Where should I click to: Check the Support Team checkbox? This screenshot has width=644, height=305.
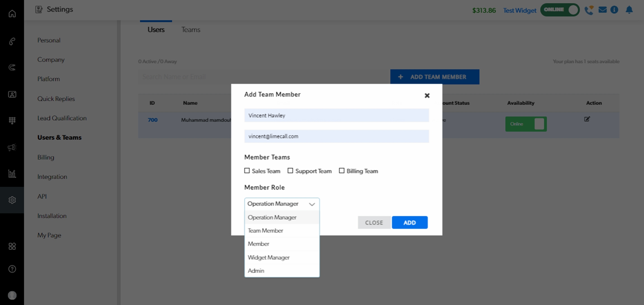point(290,171)
